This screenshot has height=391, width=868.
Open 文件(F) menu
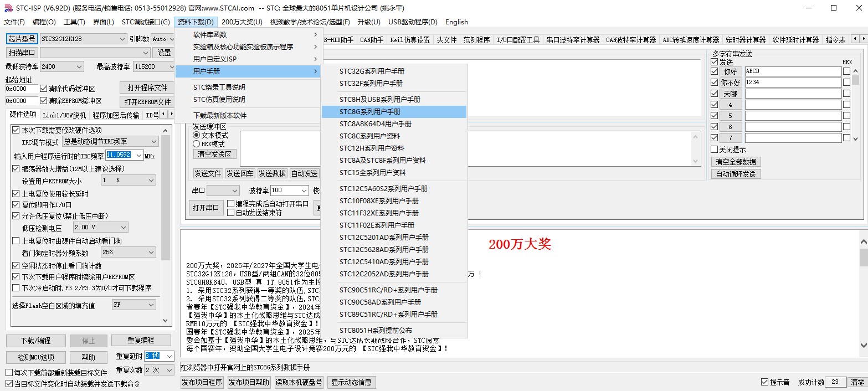[x=14, y=22]
